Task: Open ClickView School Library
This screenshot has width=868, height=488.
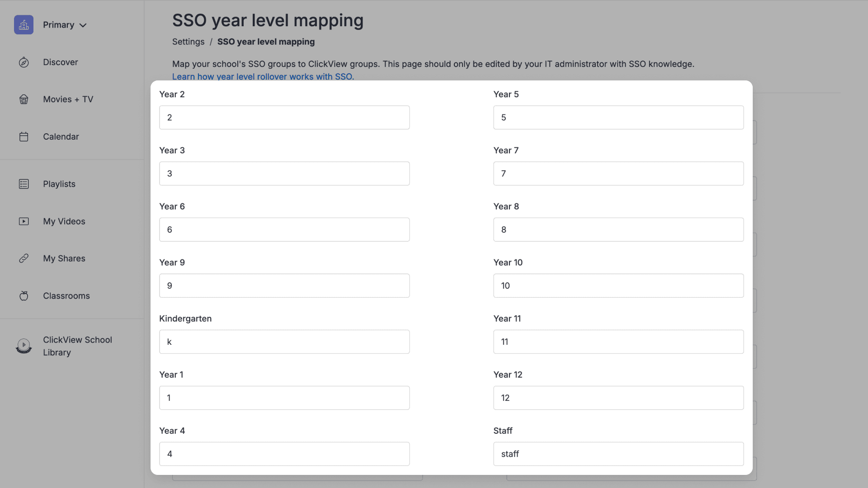Action: (77, 346)
